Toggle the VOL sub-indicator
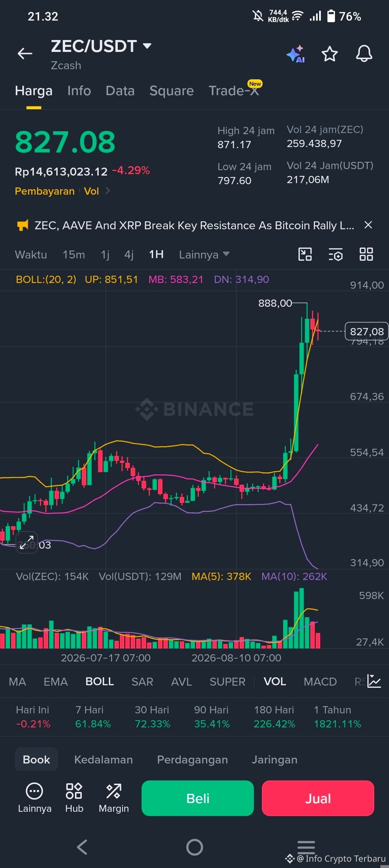Screen dimensions: 389x868 click(275, 681)
